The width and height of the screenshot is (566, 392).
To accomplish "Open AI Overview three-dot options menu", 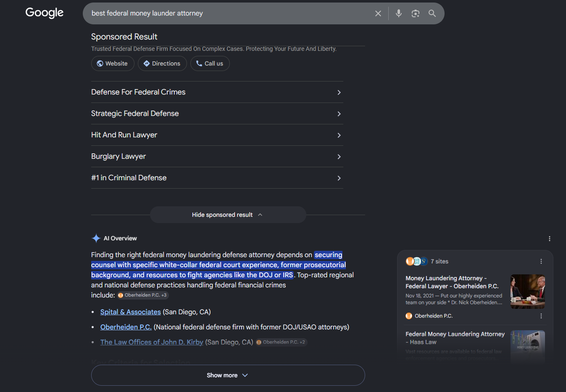I will tap(550, 239).
